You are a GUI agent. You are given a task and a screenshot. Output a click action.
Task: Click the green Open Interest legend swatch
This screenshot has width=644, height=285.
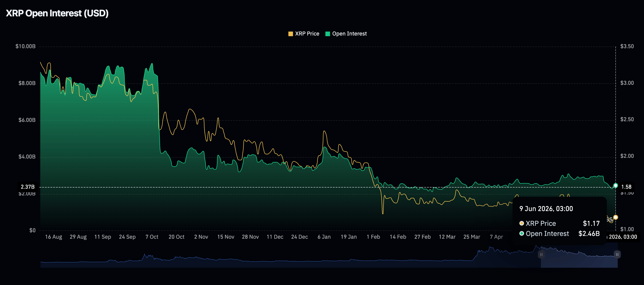(327, 34)
